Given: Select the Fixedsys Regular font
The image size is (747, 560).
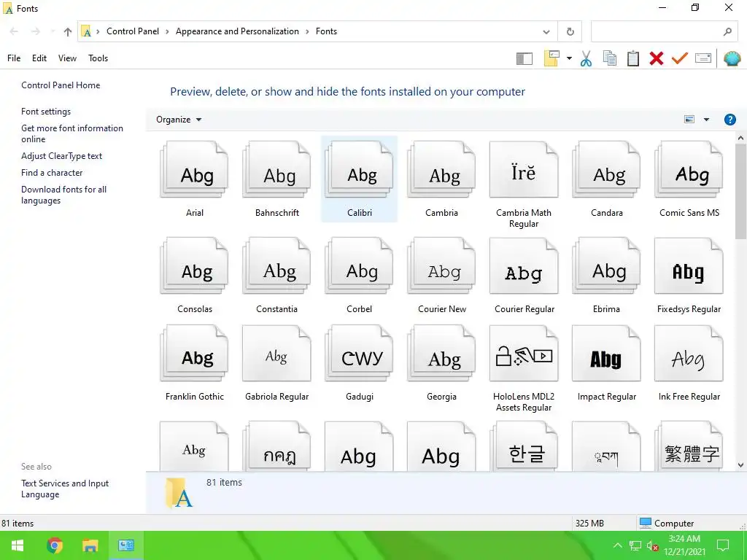Looking at the screenshot, I should [x=689, y=275].
